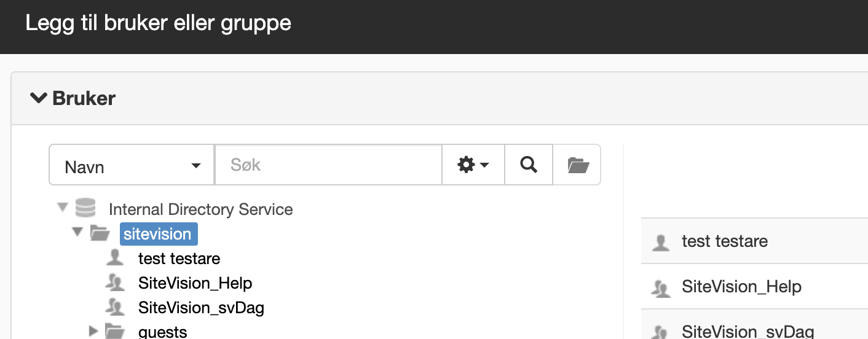Open the gear settings dropdown
This screenshot has width=868, height=339.
click(x=473, y=165)
